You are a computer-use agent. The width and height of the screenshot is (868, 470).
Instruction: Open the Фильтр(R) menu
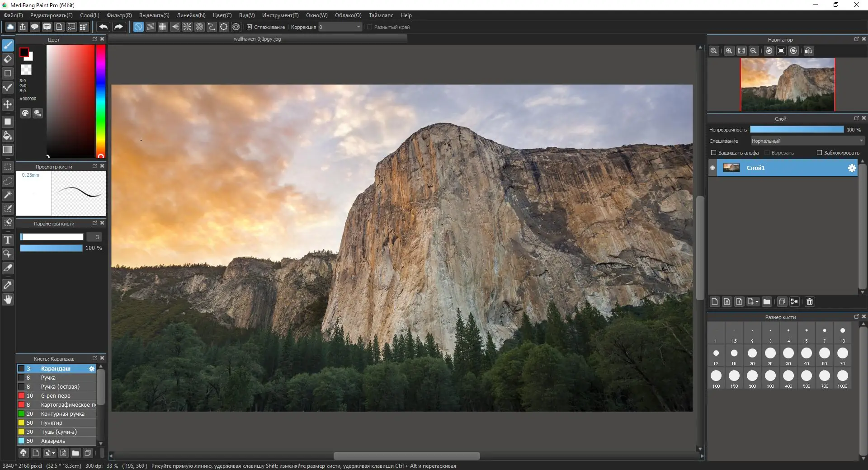click(119, 15)
